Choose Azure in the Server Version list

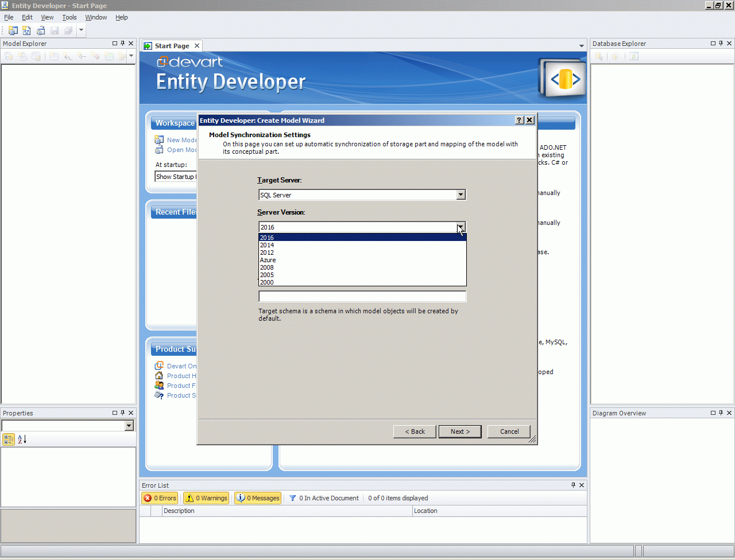point(362,260)
